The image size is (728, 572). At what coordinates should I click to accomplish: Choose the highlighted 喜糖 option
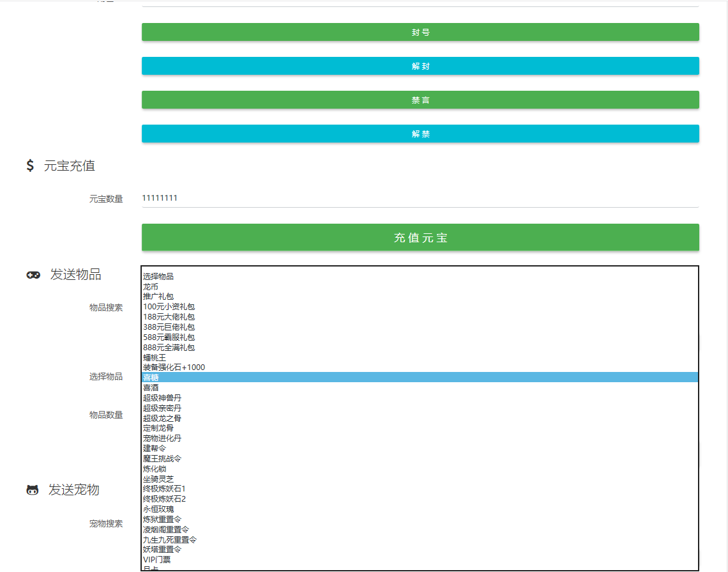click(151, 378)
